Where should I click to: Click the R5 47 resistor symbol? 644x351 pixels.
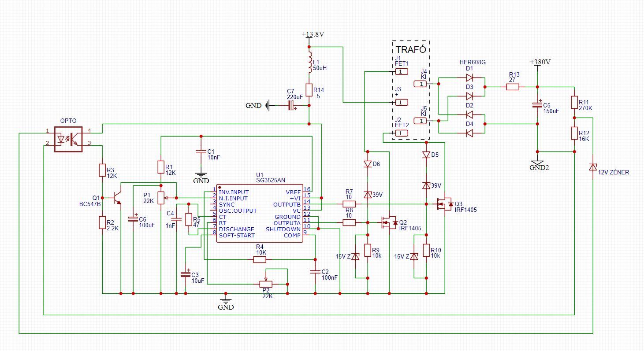(x=189, y=219)
